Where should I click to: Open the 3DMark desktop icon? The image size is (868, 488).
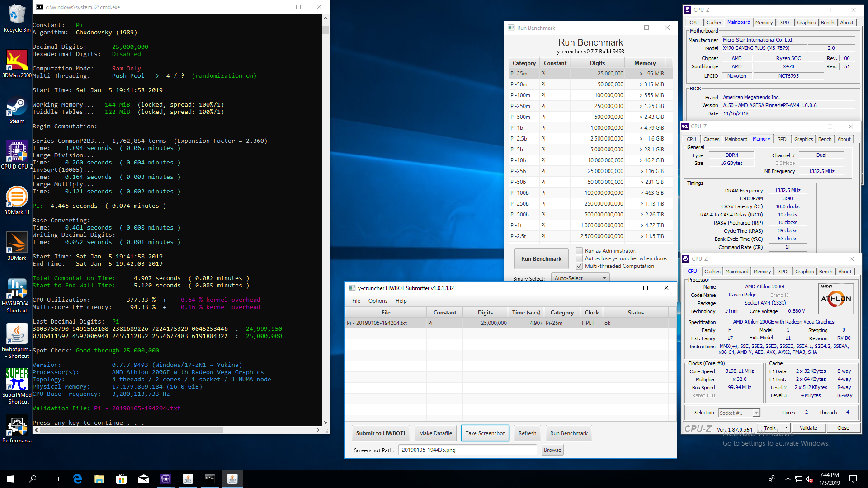pyautogui.click(x=17, y=246)
